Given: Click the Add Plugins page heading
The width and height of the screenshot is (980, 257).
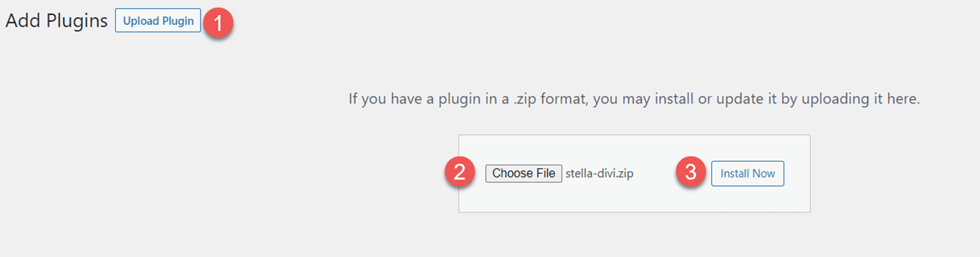Looking at the screenshot, I should click(x=57, y=21).
